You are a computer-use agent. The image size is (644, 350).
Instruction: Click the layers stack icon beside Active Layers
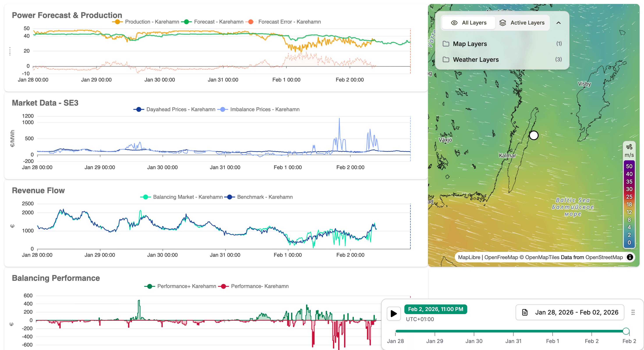coord(502,23)
